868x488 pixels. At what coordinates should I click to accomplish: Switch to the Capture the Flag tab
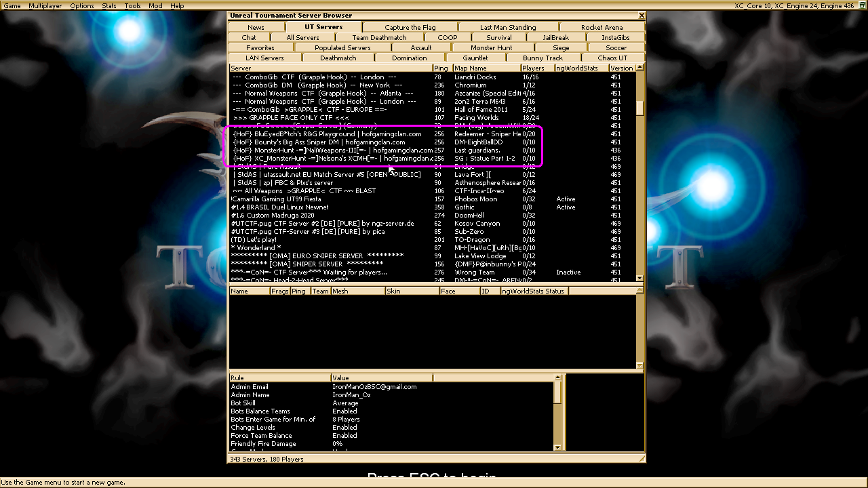[x=410, y=27]
